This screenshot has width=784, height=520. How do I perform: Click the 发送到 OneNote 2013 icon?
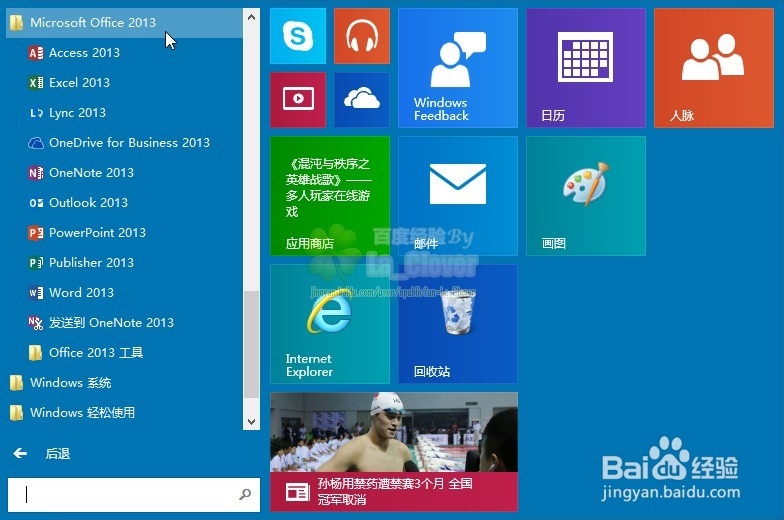point(36,323)
